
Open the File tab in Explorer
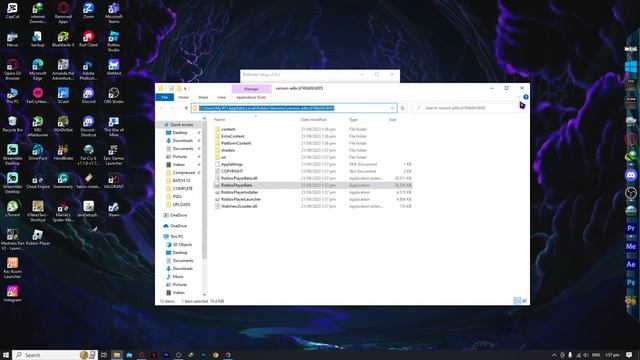pos(164,97)
